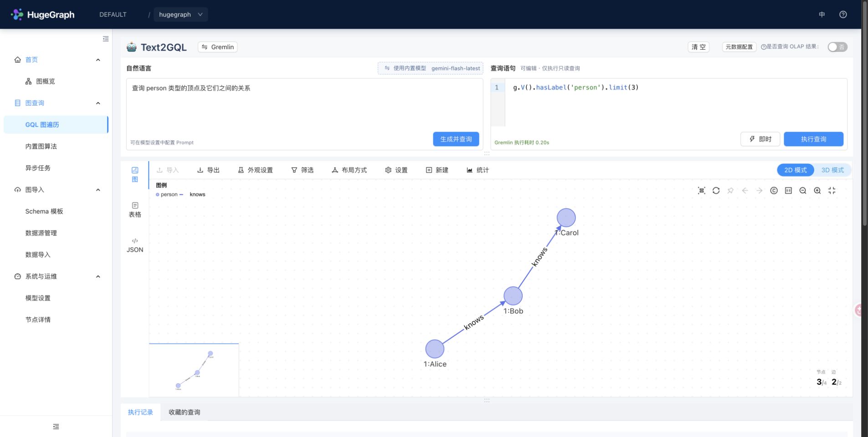
Task: Click the box-select icon in canvas toolbar
Action: coord(702,191)
